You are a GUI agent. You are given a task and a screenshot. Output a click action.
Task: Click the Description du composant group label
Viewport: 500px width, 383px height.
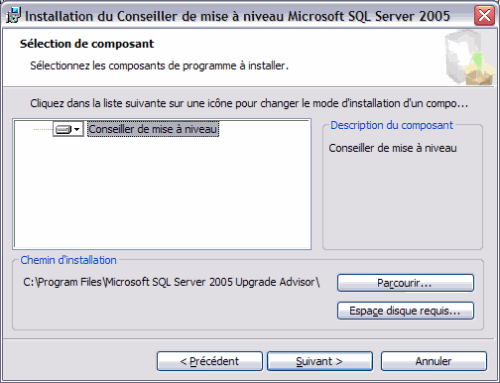392,125
